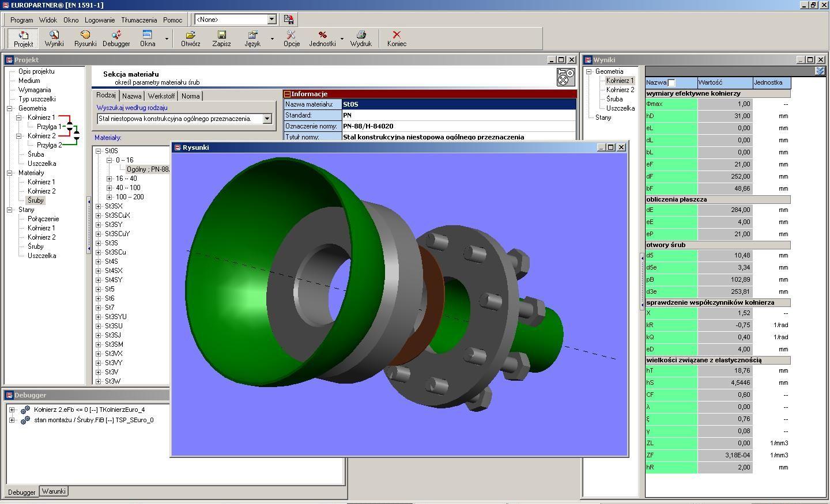830x504 pixels.
Task: Select Opis projektu in the Projekt tree
Action: pyautogui.click(x=36, y=71)
